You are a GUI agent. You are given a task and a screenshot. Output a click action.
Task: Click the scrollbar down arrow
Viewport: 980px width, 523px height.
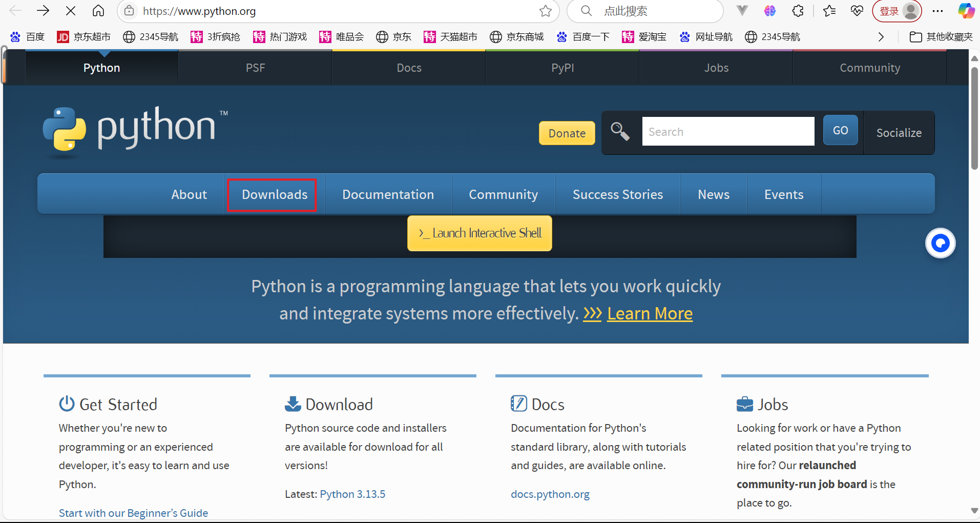pyautogui.click(x=974, y=511)
